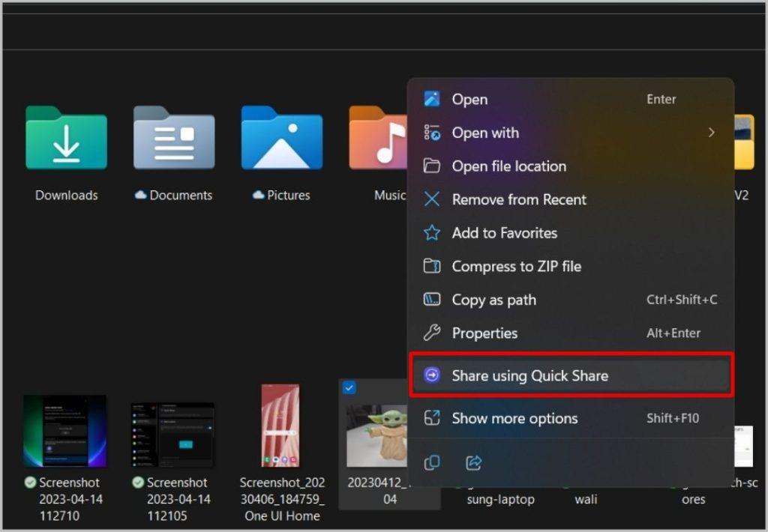Click the Add to Favorites star icon
Image resolution: width=768 pixels, height=532 pixels.
click(x=432, y=232)
